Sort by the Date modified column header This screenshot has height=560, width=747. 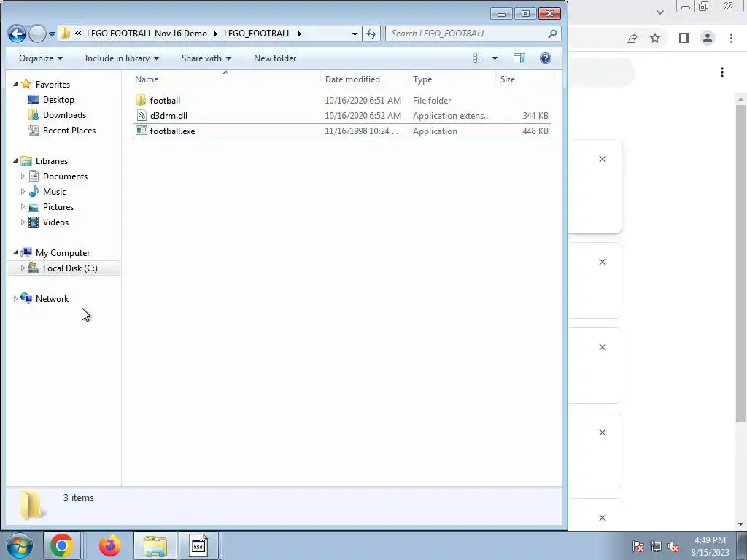364,79
